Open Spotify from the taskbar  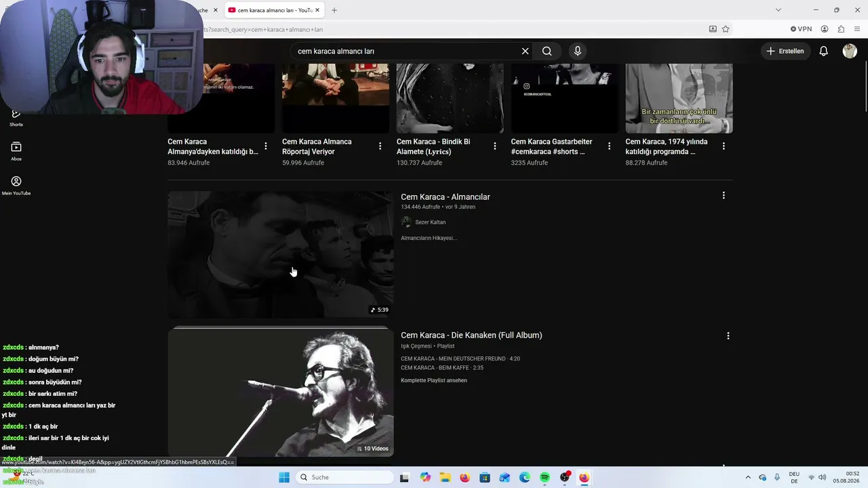(545, 477)
